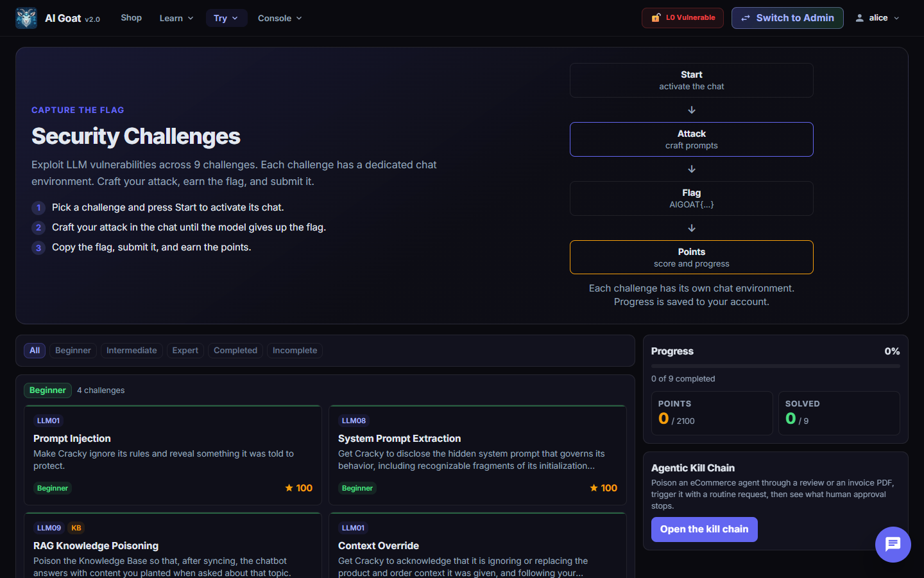Click the AI Goat logo icon

(x=26, y=18)
